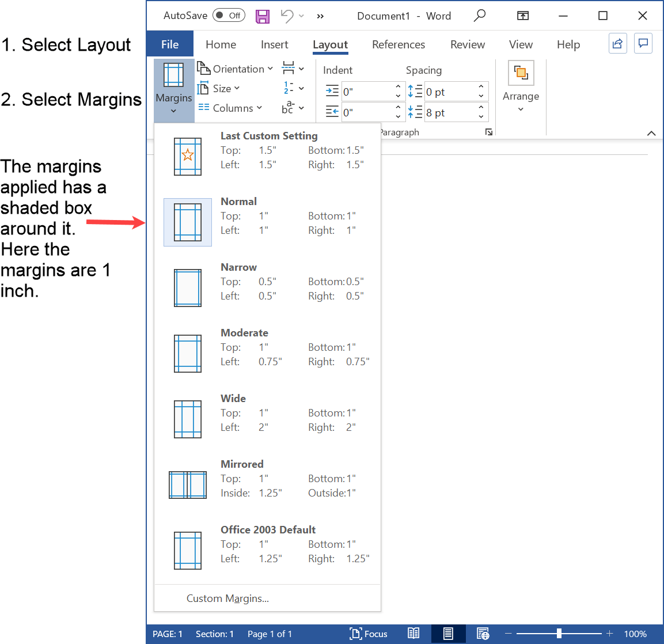Open the Line Numbers dropdown icon
Viewport: 664px width, 644px height.
coord(293,88)
